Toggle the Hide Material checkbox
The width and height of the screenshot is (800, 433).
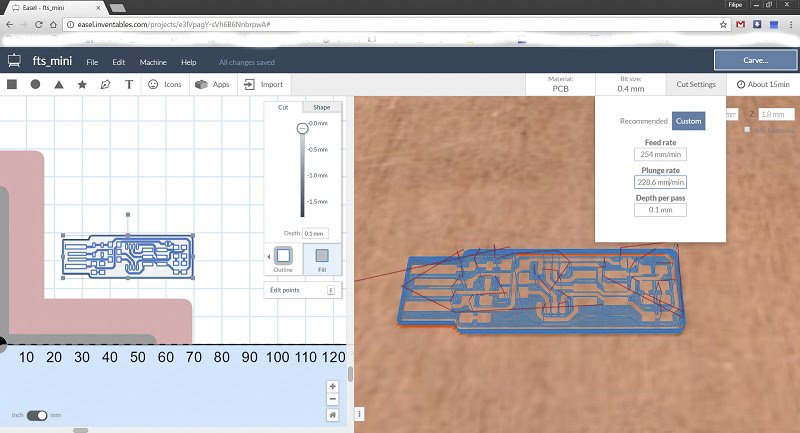click(x=747, y=130)
